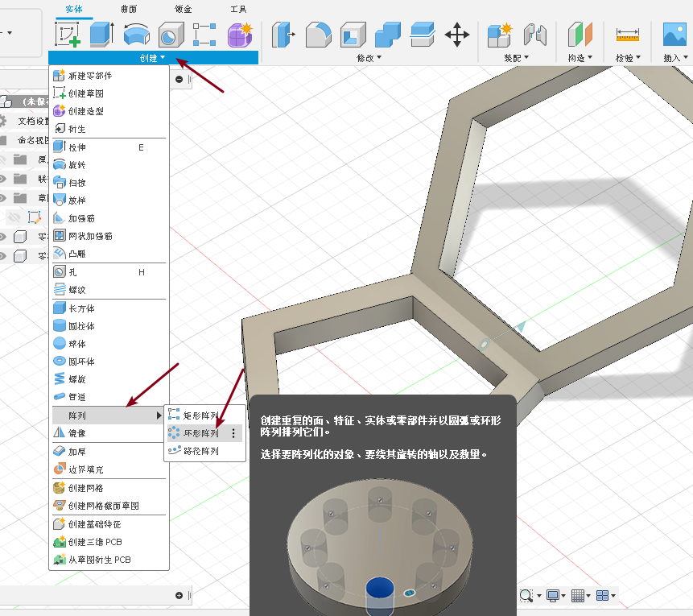The height and width of the screenshot is (616, 693).
Task: Choose 创建草图 from the menu
Action: (109, 93)
